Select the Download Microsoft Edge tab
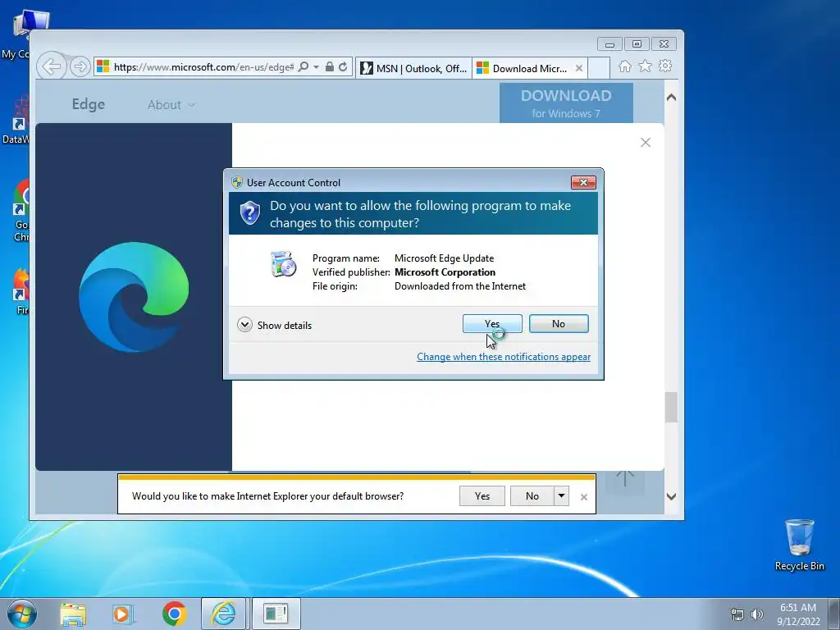Viewport: 840px width, 630px height. click(x=523, y=68)
